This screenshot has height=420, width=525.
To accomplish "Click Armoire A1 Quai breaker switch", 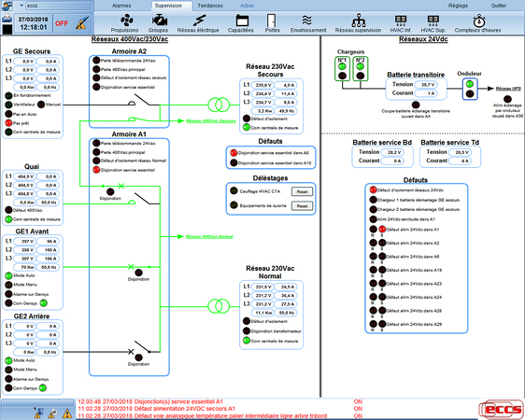I will tap(142, 199).
